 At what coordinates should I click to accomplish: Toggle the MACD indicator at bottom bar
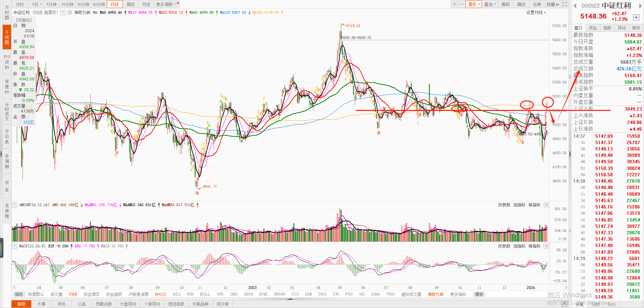(160, 294)
